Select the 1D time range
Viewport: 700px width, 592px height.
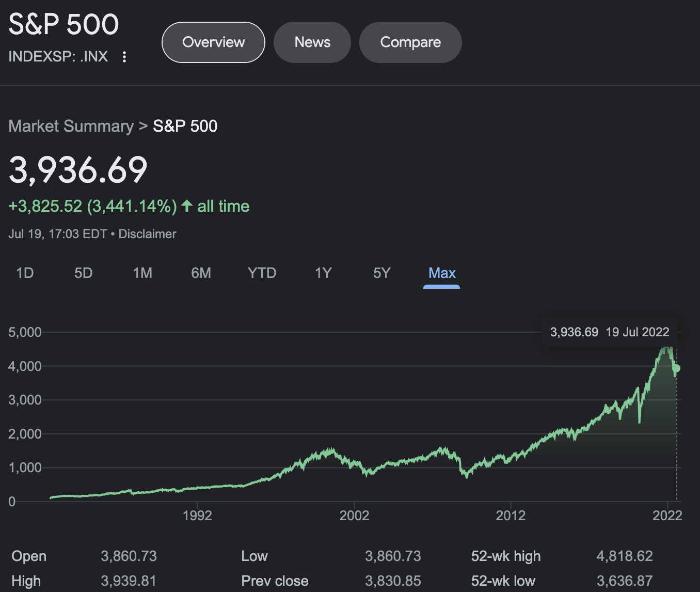pyautogui.click(x=25, y=273)
